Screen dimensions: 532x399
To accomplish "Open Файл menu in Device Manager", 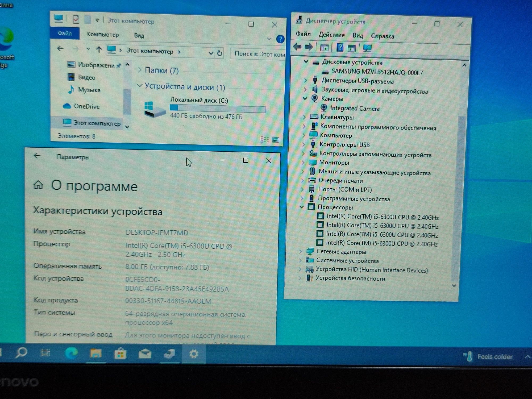I will point(303,34).
